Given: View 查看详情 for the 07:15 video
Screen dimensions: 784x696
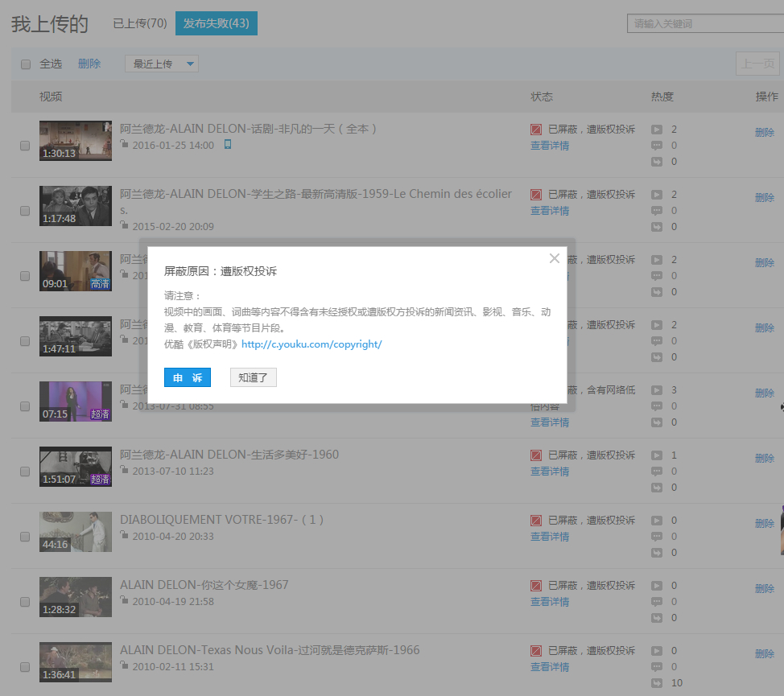Looking at the screenshot, I should (550, 422).
